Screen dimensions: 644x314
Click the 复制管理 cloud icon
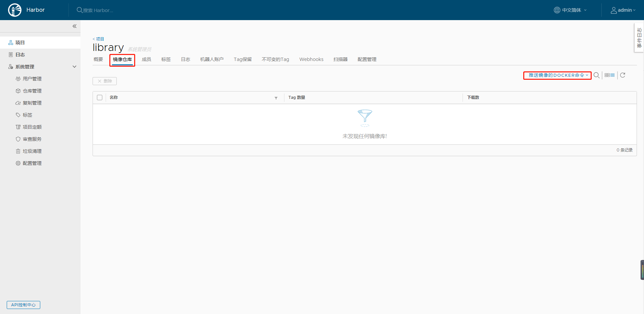(x=18, y=103)
